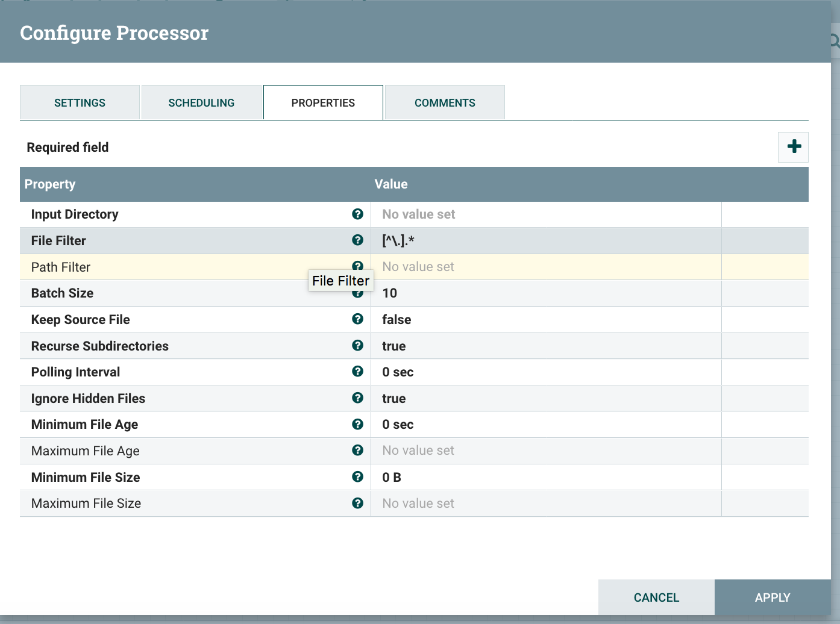Click the Minimum File Age help icon
840x624 pixels.
coord(357,425)
